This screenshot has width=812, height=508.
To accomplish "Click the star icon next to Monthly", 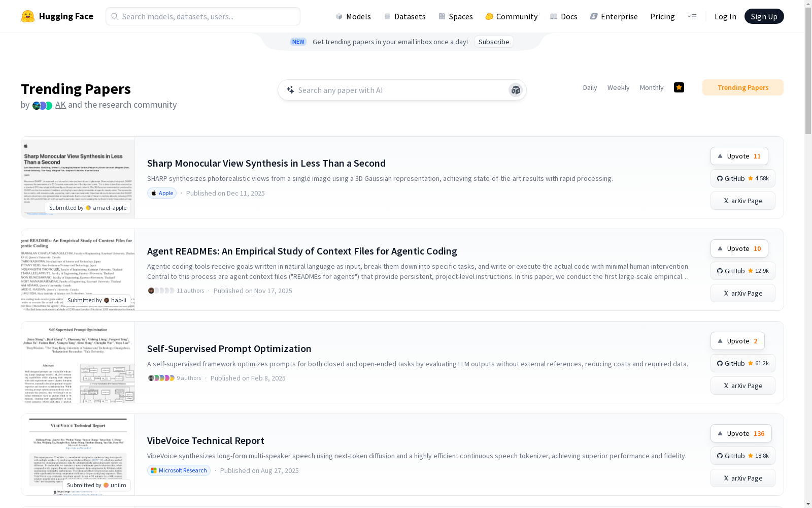I will [679, 87].
